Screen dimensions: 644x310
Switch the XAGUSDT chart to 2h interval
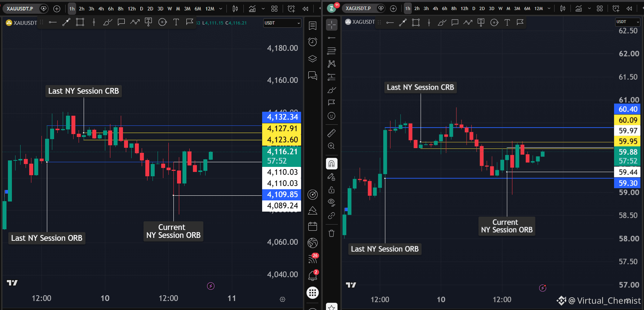pyautogui.click(x=417, y=9)
